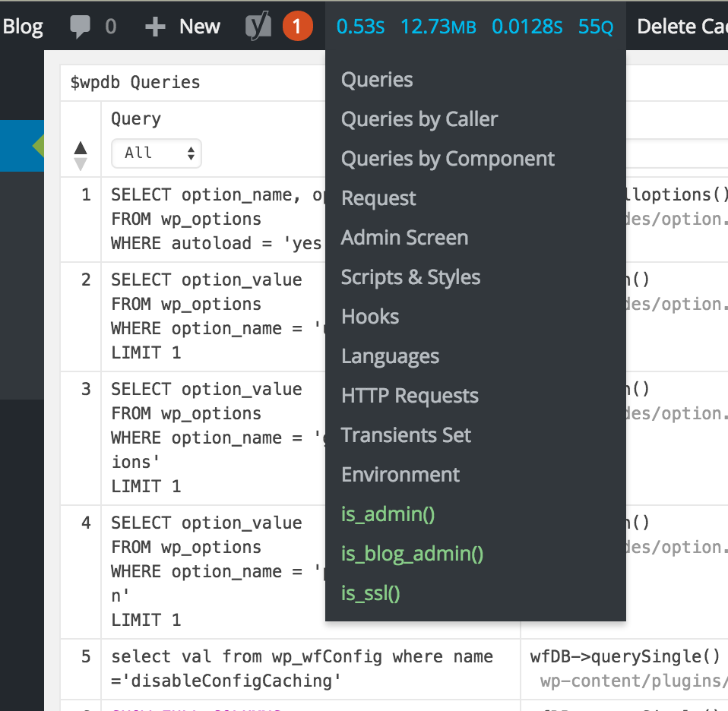Click the 12.73MB memory stat
728x711 pixels.
click(x=438, y=27)
